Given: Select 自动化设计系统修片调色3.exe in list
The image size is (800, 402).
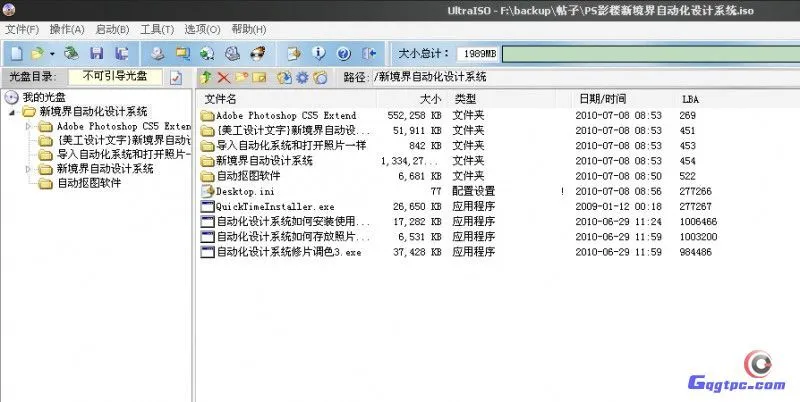Looking at the screenshot, I should tap(289, 252).
